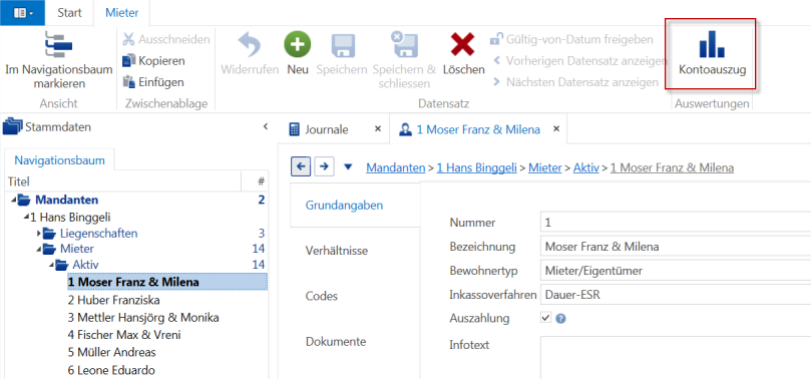Expand the Liegenschaften folder

(39, 233)
